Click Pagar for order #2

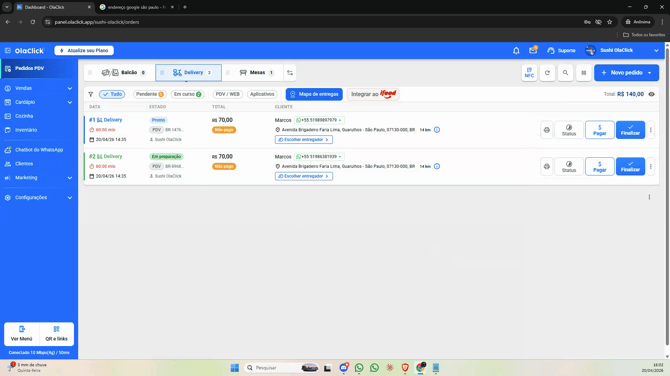pyautogui.click(x=600, y=166)
